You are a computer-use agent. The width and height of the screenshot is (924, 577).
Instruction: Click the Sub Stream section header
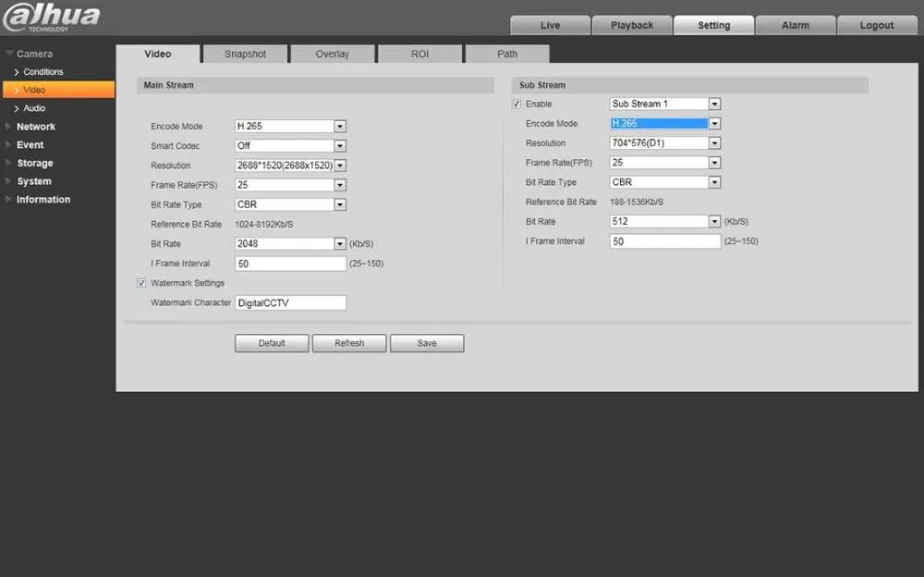tap(690, 85)
